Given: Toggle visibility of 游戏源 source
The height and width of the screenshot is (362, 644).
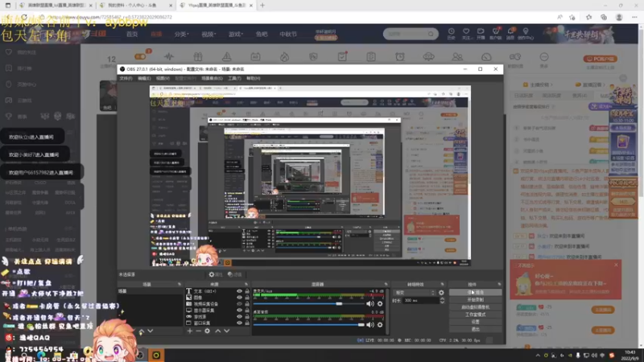Looking at the screenshot, I should pyautogui.click(x=239, y=316).
